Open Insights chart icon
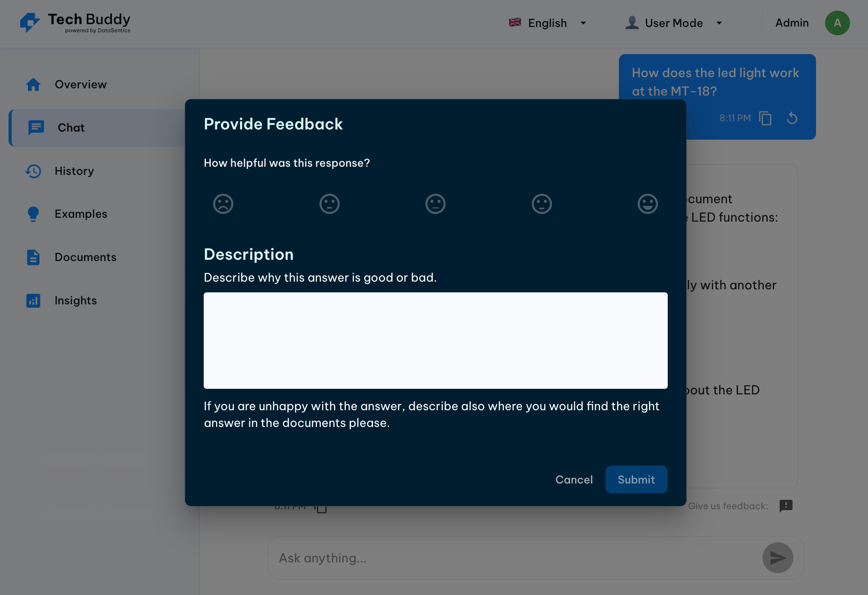 click(33, 301)
